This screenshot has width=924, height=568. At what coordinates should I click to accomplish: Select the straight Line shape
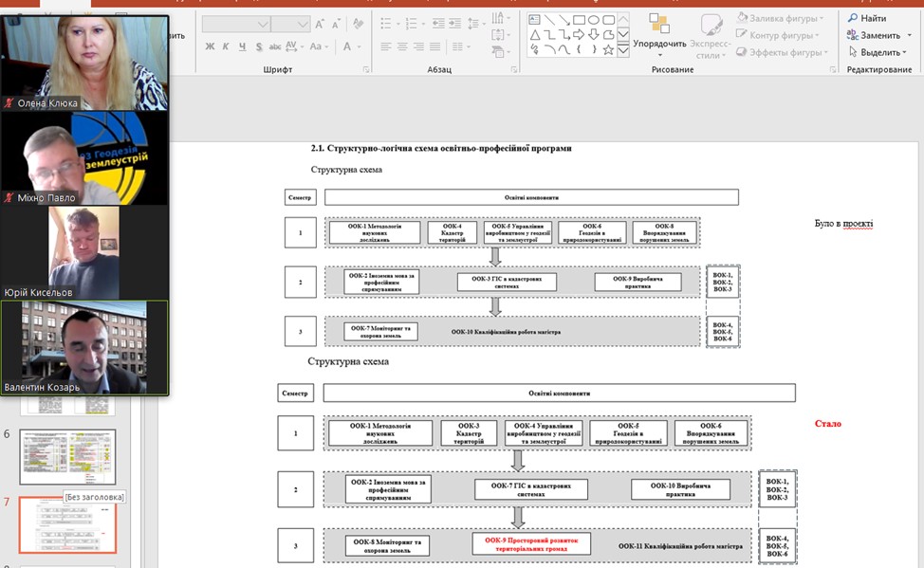549,20
